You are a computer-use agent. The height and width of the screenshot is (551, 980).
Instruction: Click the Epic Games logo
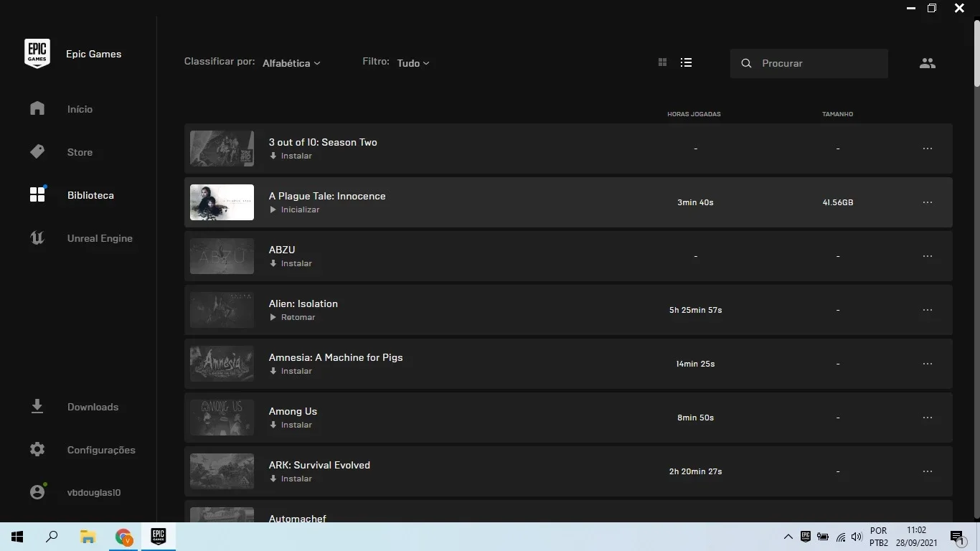click(x=37, y=54)
